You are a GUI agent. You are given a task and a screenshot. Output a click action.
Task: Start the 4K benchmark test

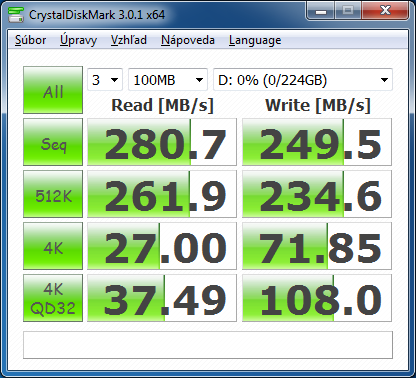(x=53, y=246)
